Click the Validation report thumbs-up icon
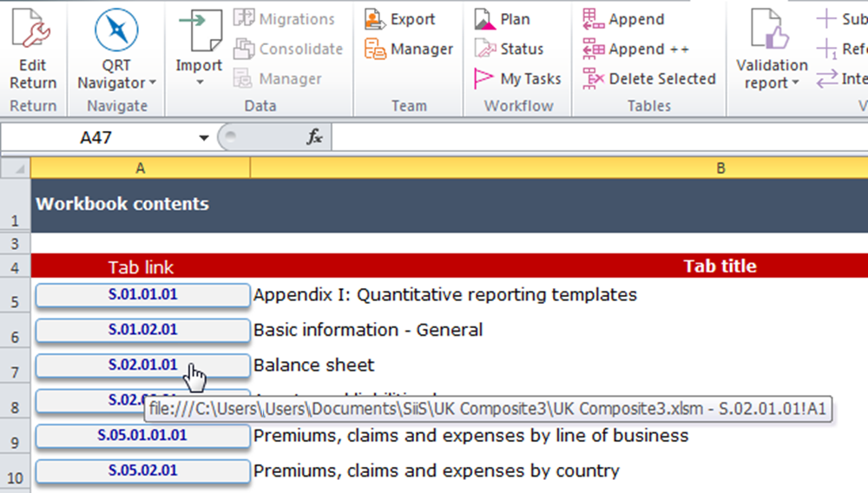The image size is (868, 493). click(770, 30)
